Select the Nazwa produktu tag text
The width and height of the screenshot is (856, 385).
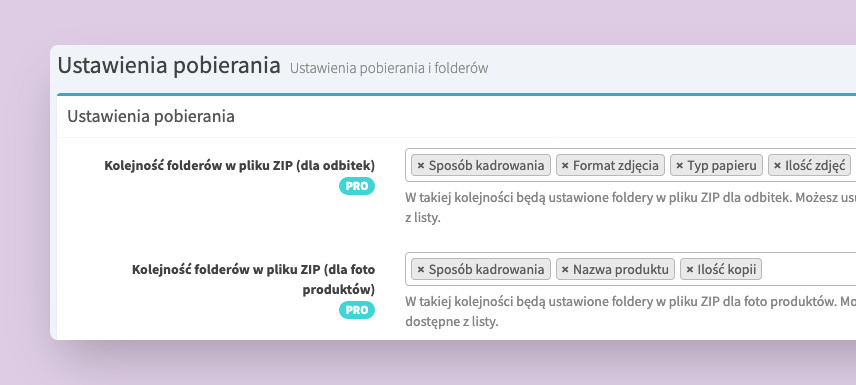(621, 269)
